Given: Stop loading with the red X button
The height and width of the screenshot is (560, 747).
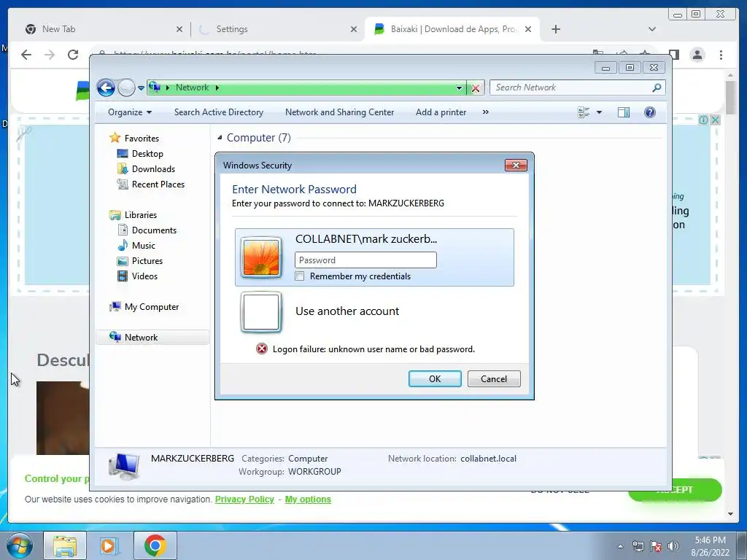Looking at the screenshot, I should (476, 87).
